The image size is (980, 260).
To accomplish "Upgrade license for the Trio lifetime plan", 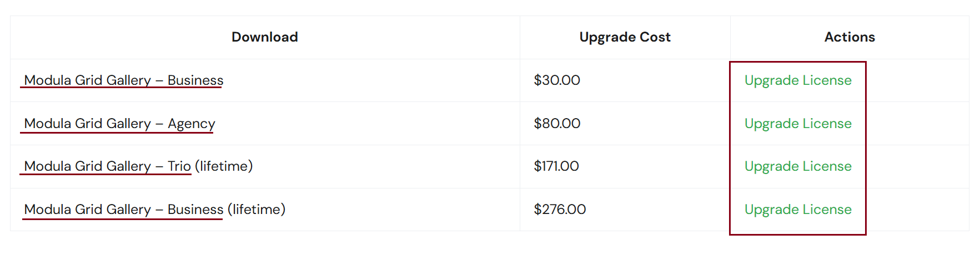I will tap(797, 166).
